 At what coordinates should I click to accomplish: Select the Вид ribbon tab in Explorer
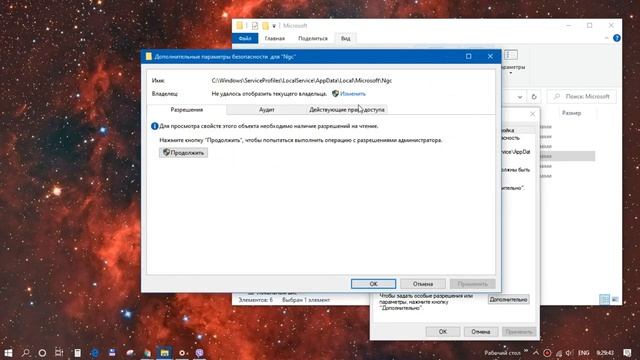345,38
